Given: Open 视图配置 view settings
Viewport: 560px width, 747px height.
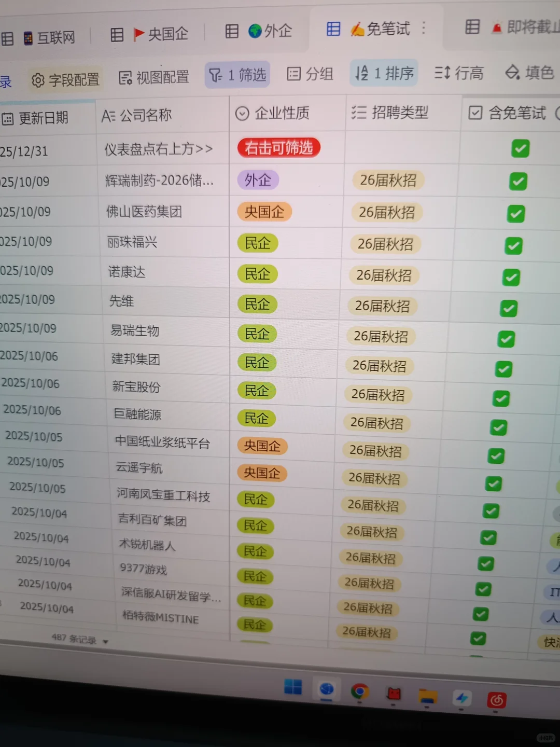Looking at the screenshot, I should (153, 78).
